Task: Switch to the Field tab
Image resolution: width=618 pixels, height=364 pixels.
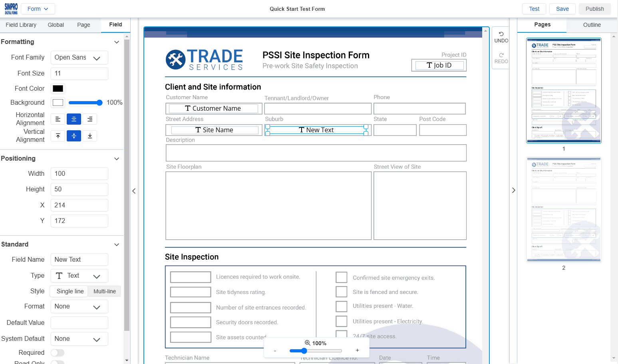Action: [x=115, y=25]
